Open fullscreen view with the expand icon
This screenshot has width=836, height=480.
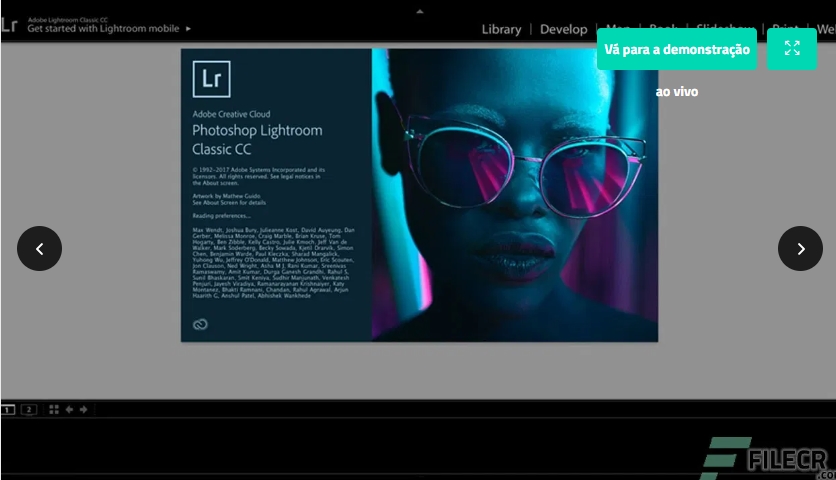point(792,49)
